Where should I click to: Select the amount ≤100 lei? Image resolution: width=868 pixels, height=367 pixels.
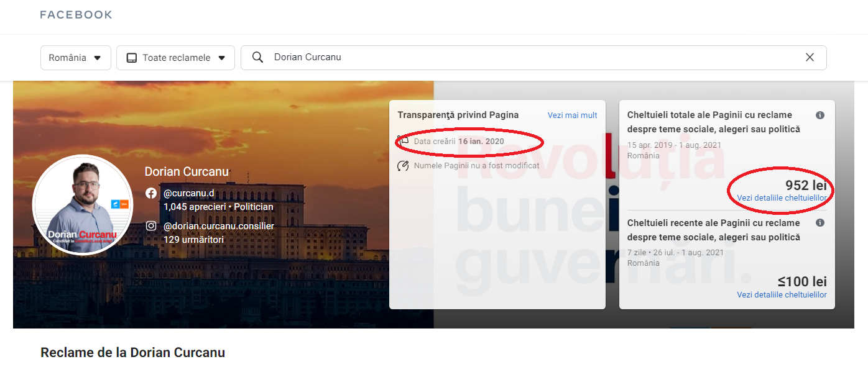click(x=802, y=282)
